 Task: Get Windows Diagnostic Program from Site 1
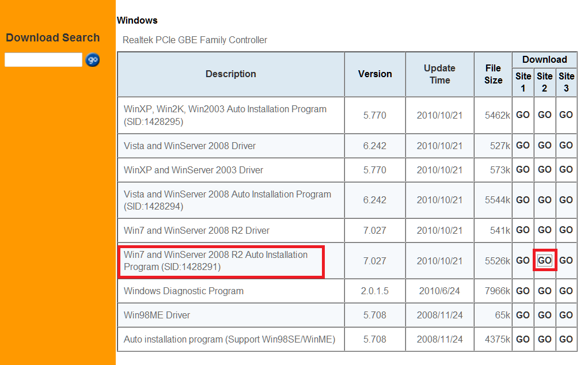[523, 291]
